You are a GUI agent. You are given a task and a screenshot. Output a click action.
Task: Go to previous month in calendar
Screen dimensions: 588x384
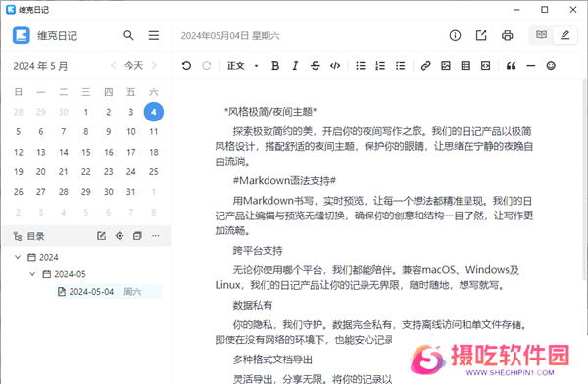114,66
